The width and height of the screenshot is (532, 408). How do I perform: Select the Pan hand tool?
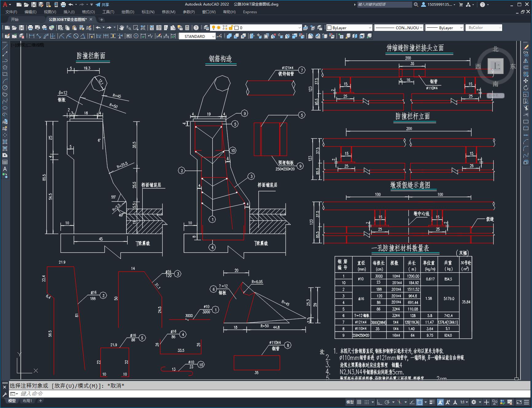(x=122, y=28)
